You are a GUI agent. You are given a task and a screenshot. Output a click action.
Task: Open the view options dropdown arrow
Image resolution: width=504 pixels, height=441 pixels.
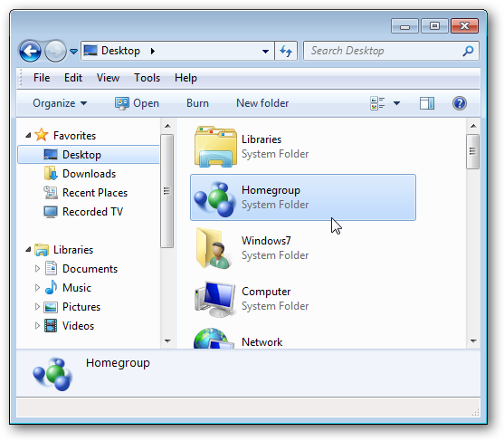pyautogui.click(x=396, y=103)
